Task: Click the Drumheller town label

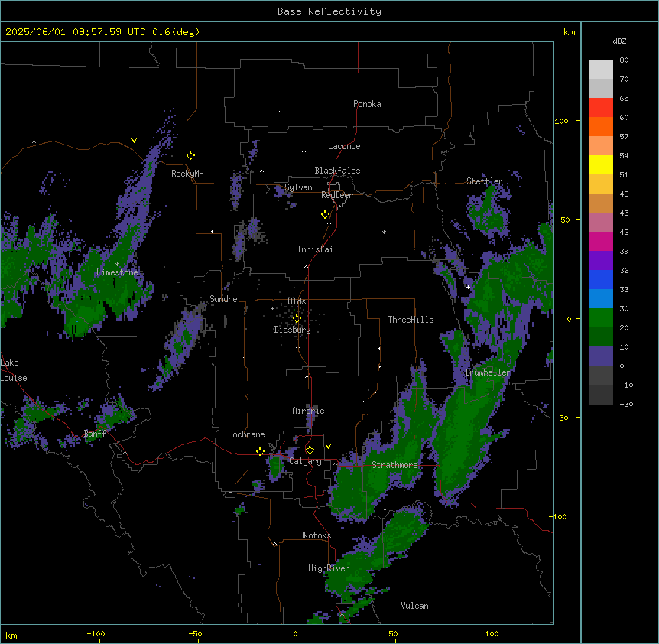Action: tap(488, 372)
